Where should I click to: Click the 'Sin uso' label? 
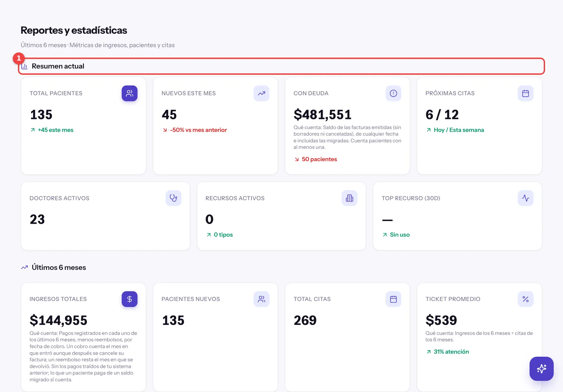[x=400, y=235]
